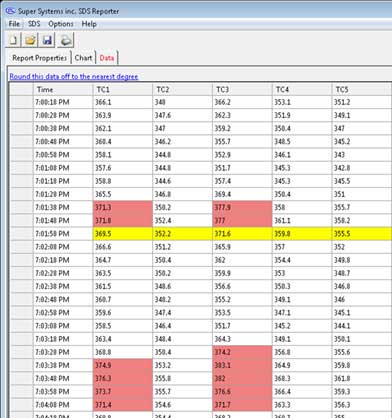Screen dimensions: 392x418
Task: Click the New report toolbar icon
Action: coord(13,40)
